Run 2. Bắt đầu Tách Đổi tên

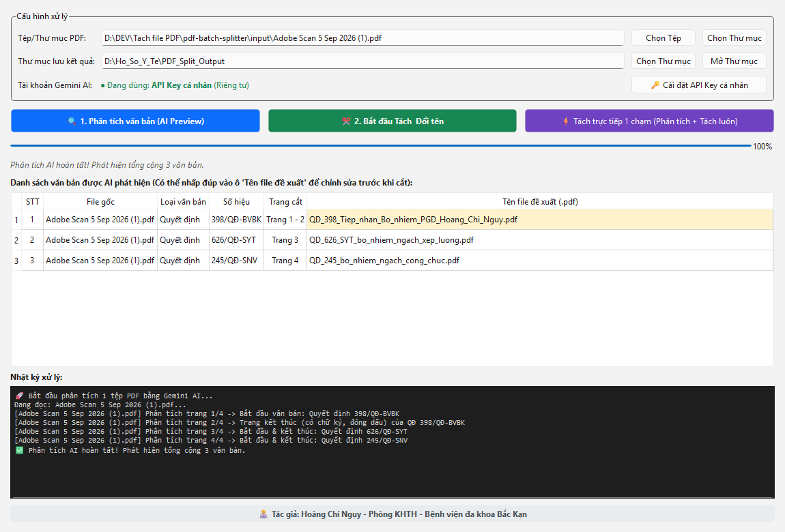coord(392,121)
